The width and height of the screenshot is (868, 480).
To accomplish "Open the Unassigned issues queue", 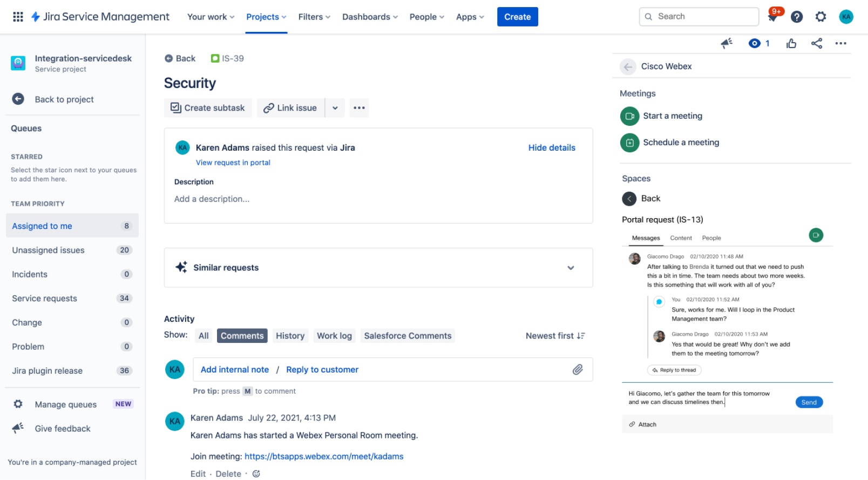I will point(72,250).
